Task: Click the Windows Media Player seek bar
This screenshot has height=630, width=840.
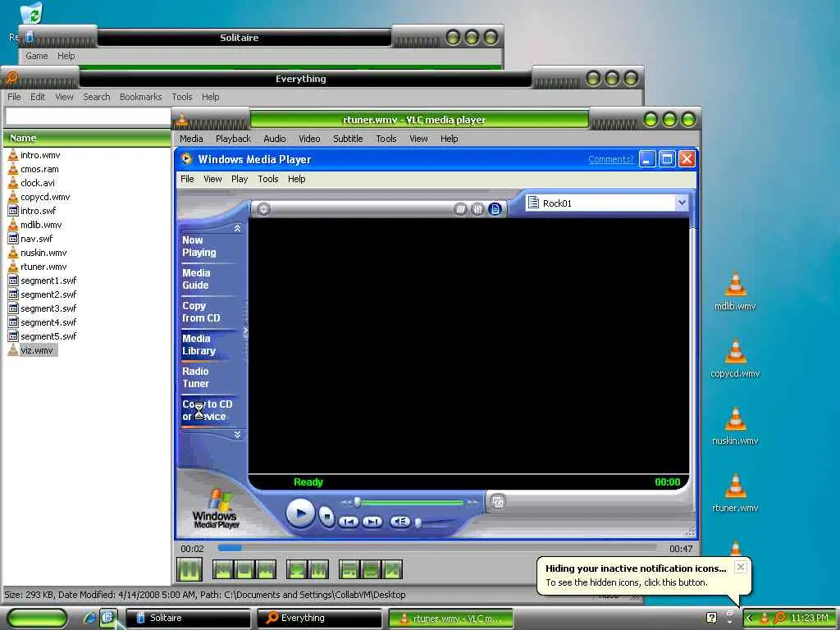Action: coord(410,502)
